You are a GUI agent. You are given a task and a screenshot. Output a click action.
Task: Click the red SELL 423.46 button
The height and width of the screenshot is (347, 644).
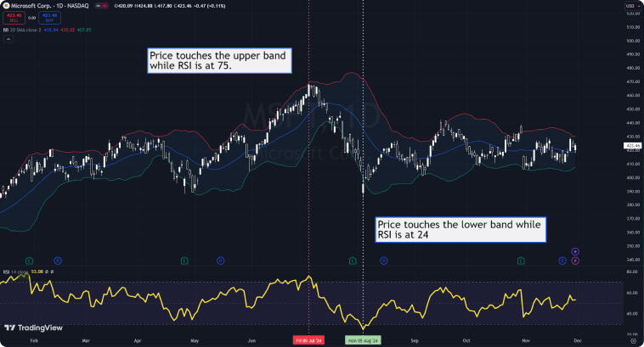pos(14,18)
